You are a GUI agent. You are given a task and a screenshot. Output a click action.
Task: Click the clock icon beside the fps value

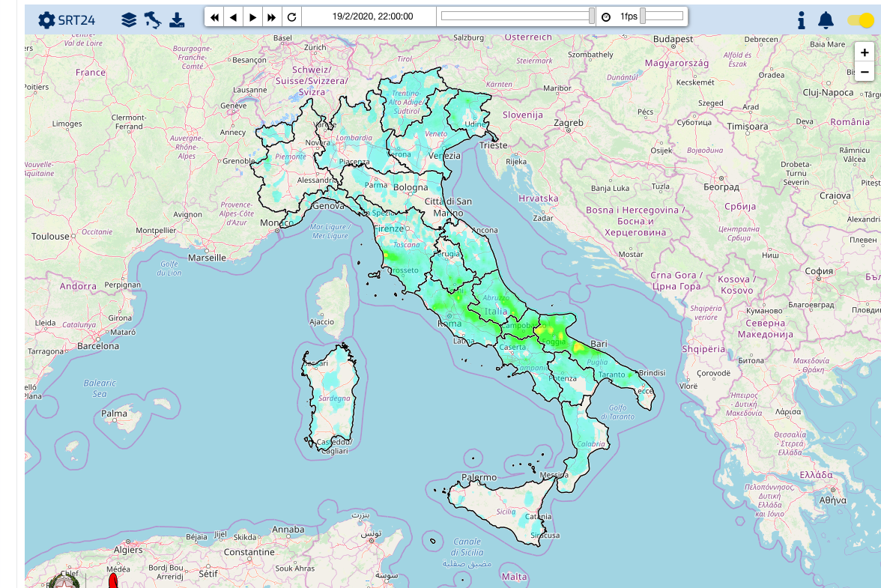pos(606,16)
